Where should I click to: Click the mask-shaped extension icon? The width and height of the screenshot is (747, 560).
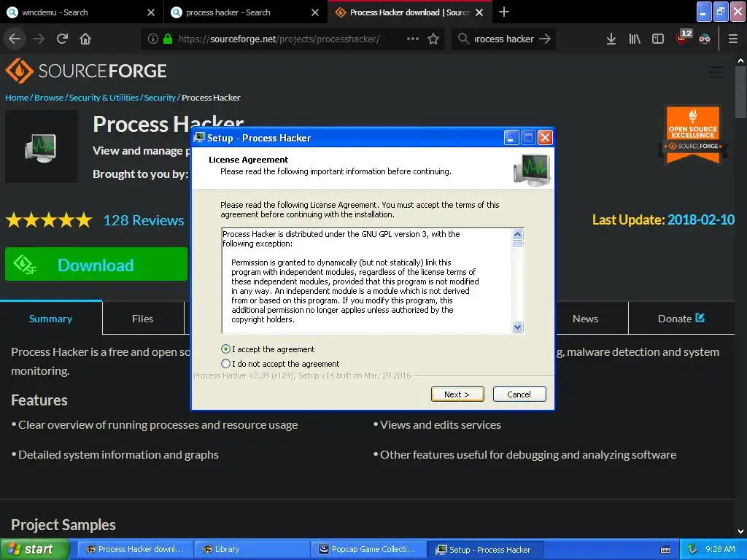(x=705, y=39)
